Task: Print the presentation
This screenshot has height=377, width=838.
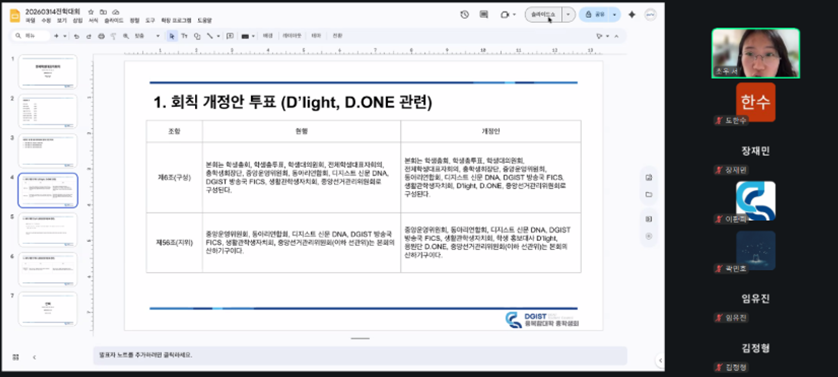Action: (102, 36)
